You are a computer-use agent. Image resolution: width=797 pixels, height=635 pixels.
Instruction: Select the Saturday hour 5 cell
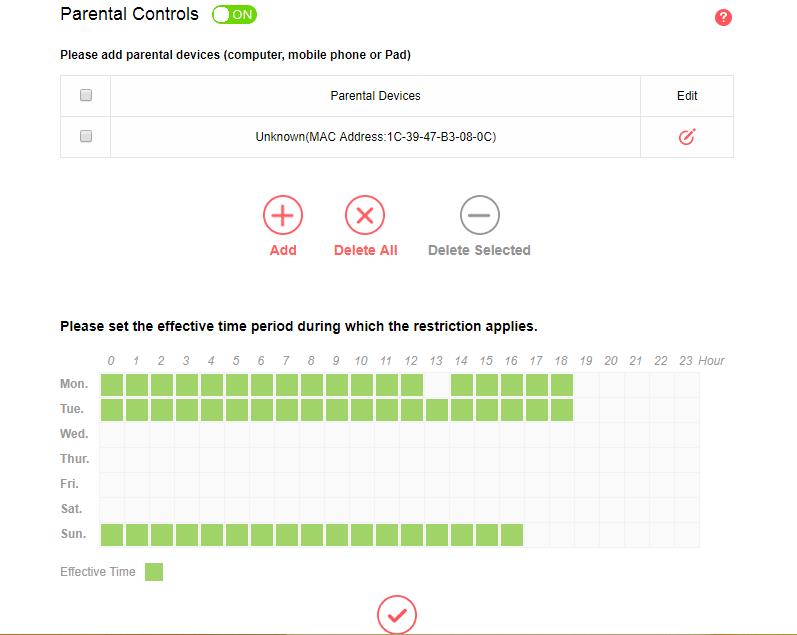(x=236, y=510)
